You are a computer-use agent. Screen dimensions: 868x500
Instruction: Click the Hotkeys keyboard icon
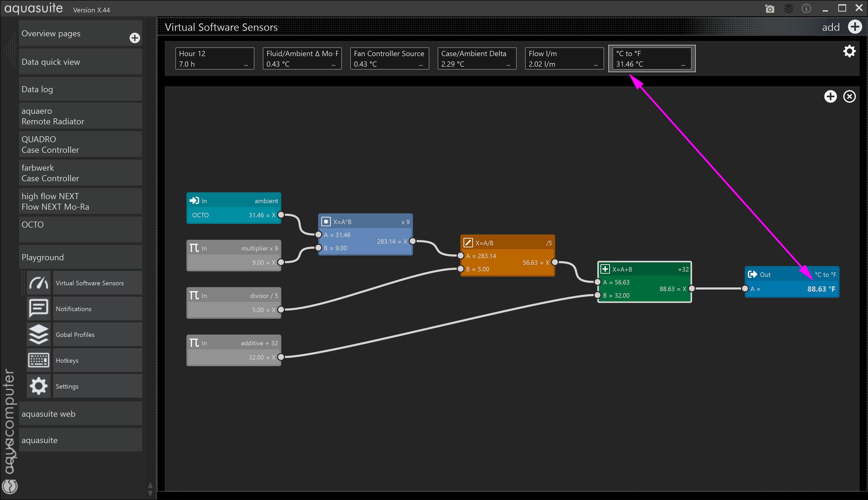point(38,360)
